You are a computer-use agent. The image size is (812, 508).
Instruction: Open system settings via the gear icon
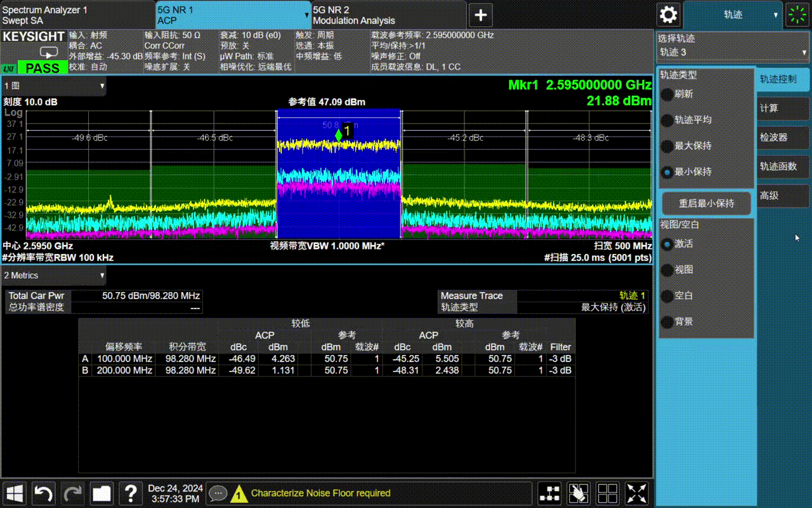669,15
